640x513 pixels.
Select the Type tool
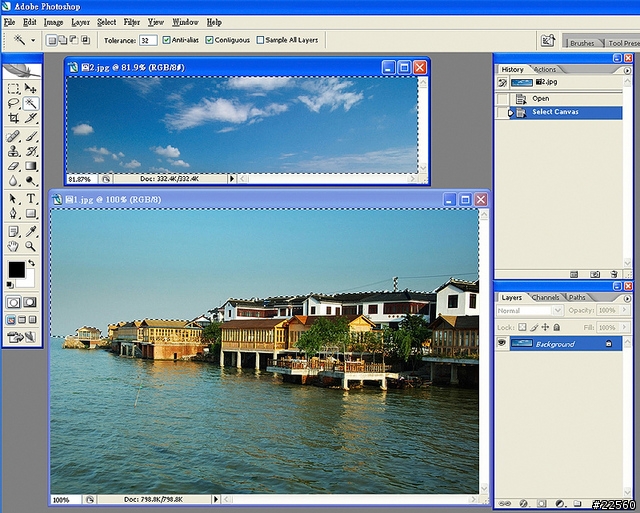31,198
